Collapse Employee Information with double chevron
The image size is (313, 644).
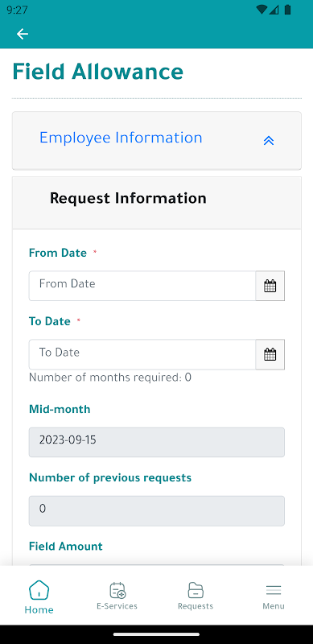[x=269, y=141]
